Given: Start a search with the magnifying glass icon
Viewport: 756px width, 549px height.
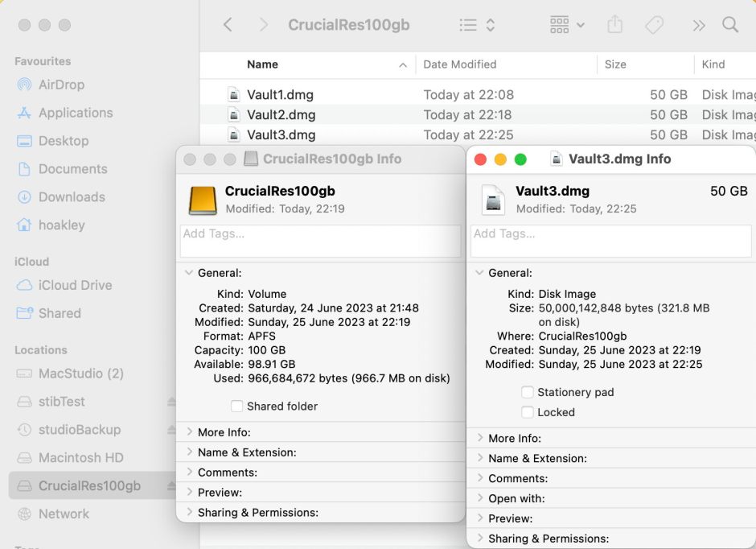Looking at the screenshot, I should tap(730, 24).
